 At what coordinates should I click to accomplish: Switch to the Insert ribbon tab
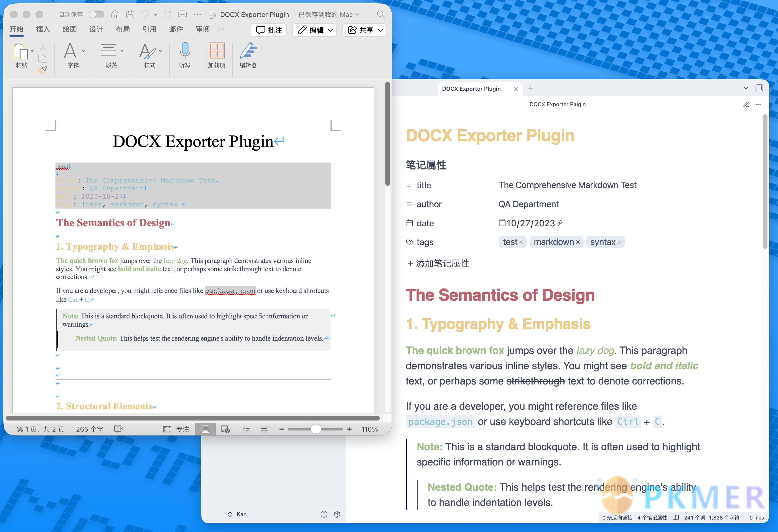(43, 29)
